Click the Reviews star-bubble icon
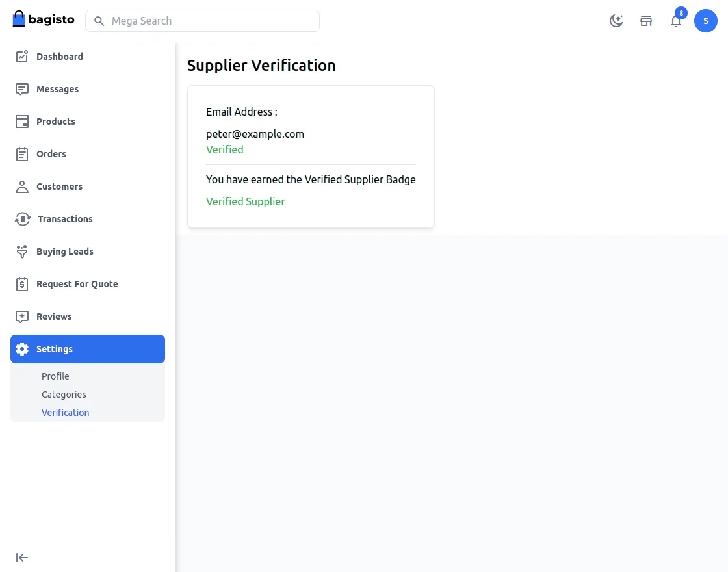This screenshot has width=728, height=572. coord(22,317)
